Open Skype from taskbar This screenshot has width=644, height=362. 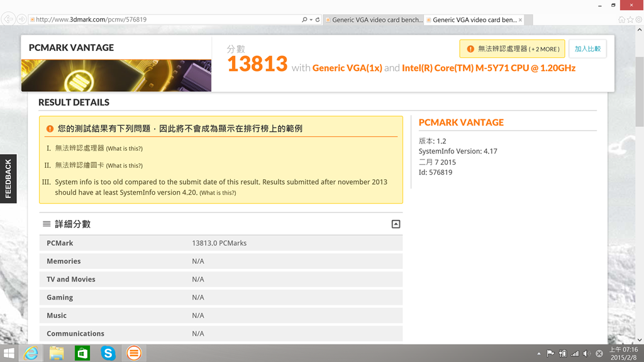pos(108,353)
